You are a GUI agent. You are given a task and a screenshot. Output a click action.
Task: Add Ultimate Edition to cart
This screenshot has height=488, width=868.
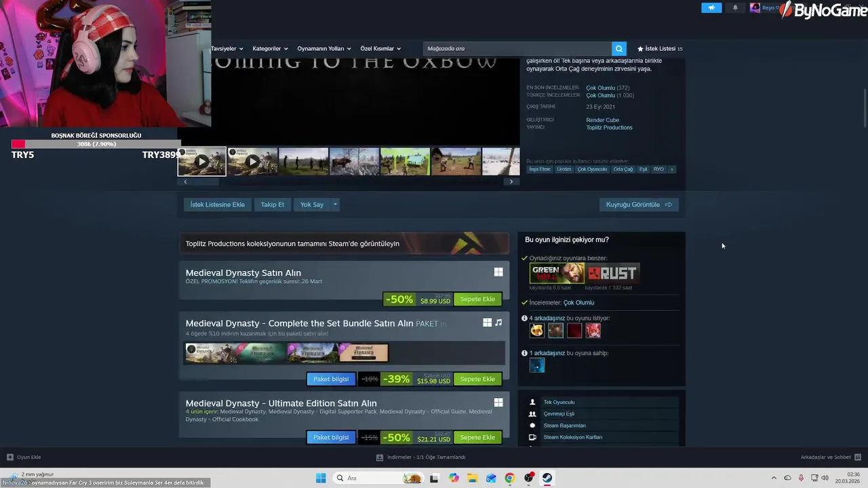coord(477,438)
